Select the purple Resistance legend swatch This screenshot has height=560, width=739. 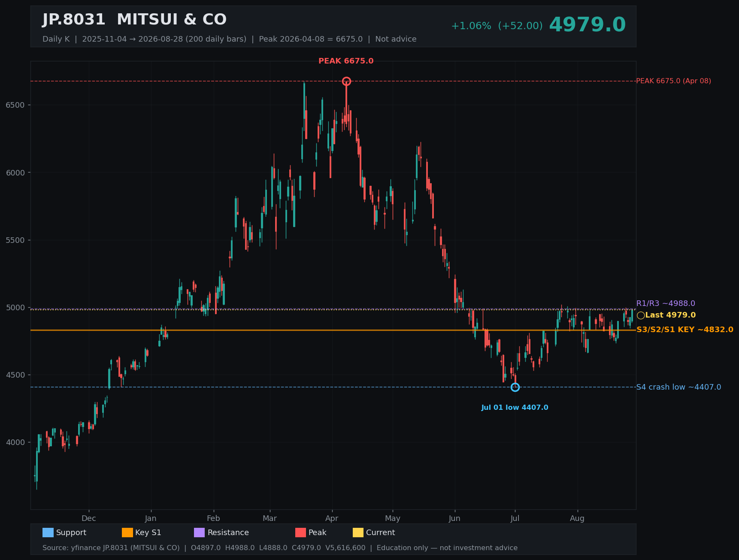200,533
